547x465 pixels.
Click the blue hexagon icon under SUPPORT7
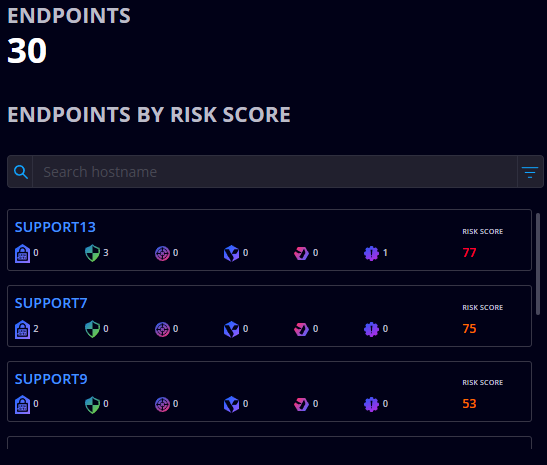tap(231, 330)
